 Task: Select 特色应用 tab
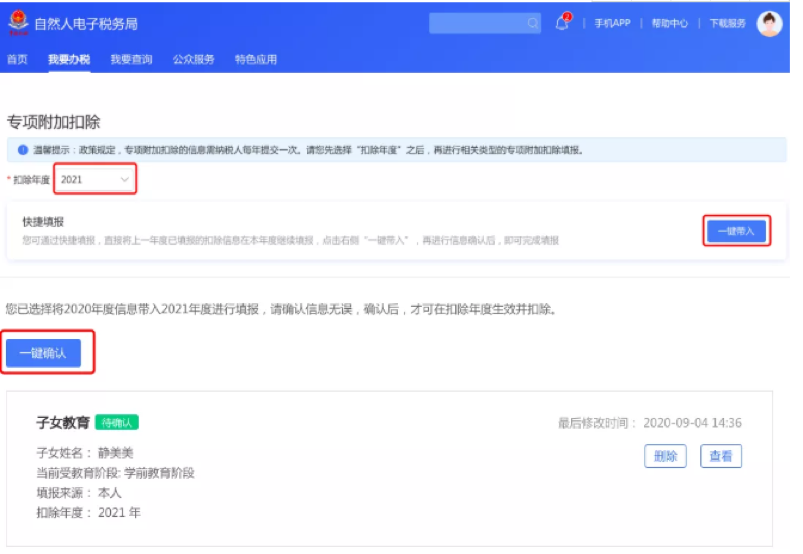[256, 59]
